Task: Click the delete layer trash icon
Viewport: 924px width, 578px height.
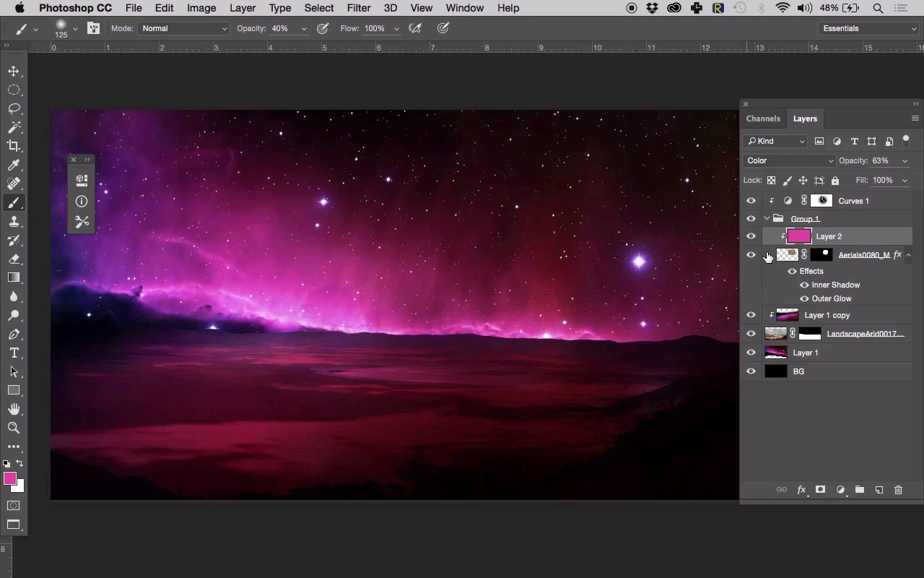Action: click(899, 490)
